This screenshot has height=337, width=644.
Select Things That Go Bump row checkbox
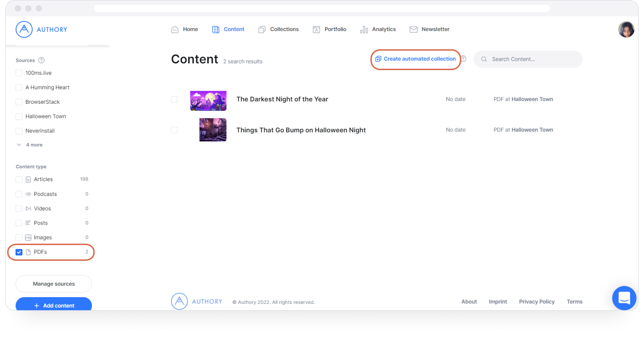[x=174, y=130]
